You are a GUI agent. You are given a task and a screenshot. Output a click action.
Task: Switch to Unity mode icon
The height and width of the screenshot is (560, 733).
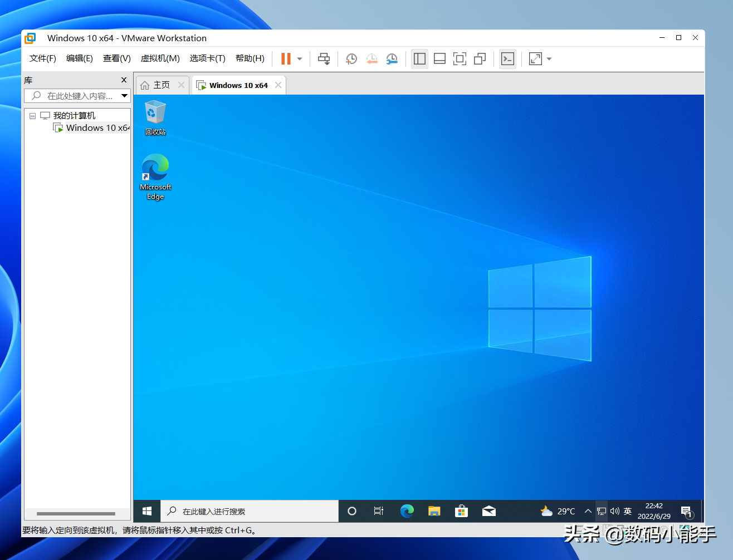pos(480,59)
